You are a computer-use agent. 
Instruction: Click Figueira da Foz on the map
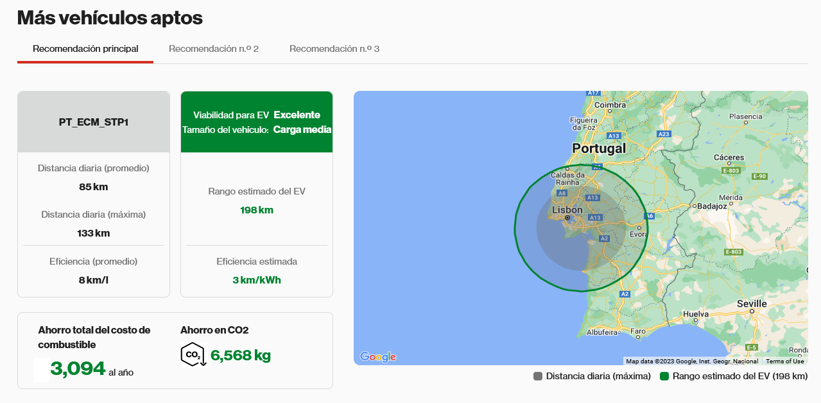[x=584, y=124]
